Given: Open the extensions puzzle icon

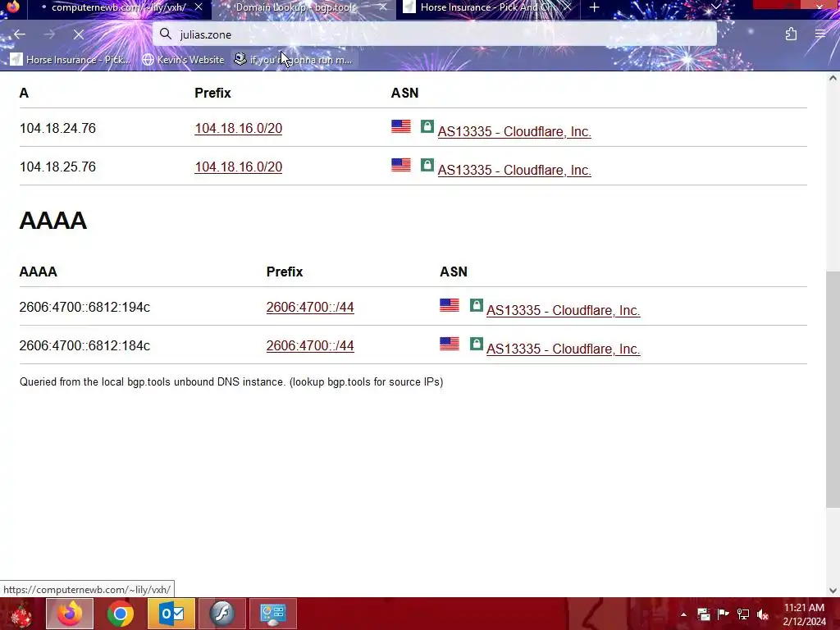Looking at the screenshot, I should tap(791, 34).
